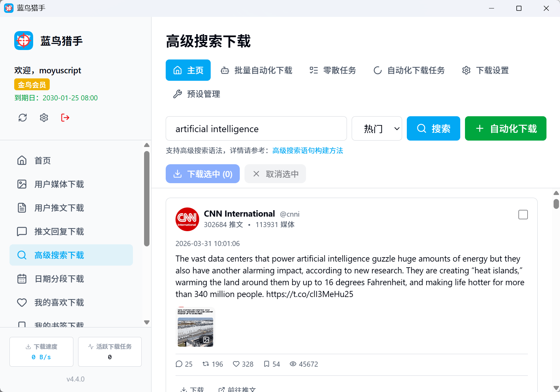This screenshot has width=560, height=392.
Task: Open the 高级搜索语句构建方法 link
Action: [307, 150]
